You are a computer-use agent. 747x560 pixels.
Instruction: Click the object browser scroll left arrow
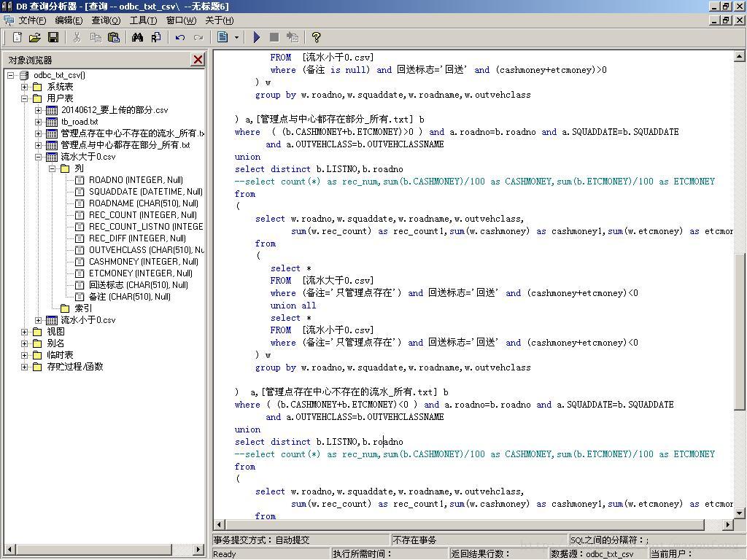click(x=9, y=549)
